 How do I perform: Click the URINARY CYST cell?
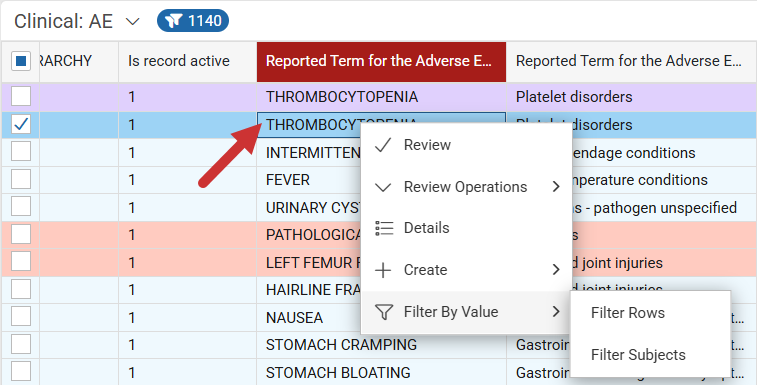pos(309,208)
